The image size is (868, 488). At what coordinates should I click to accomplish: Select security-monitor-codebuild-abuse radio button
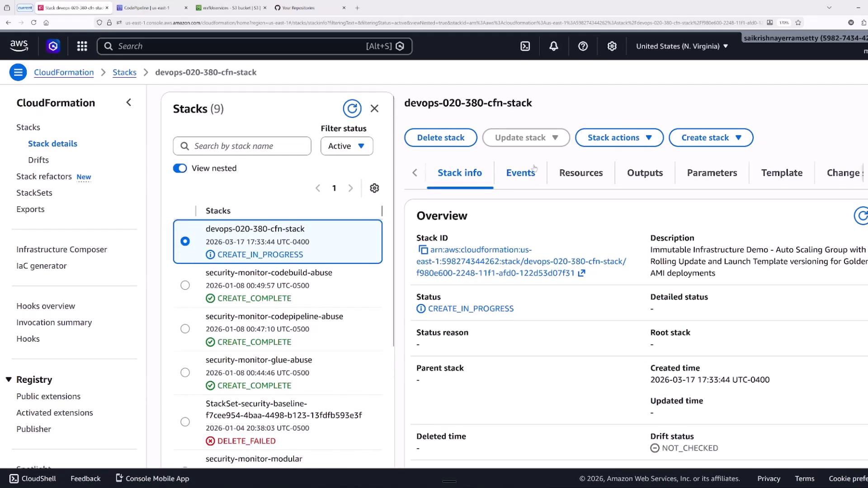click(x=185, y=285)
